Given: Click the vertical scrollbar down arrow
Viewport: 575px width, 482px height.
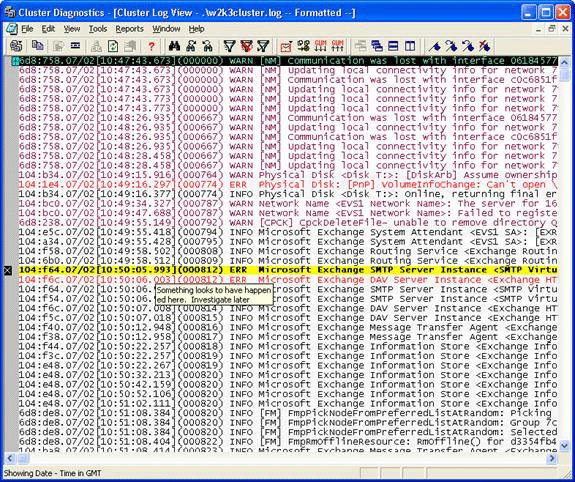Looking at the screenshot, I should (564, 446).
